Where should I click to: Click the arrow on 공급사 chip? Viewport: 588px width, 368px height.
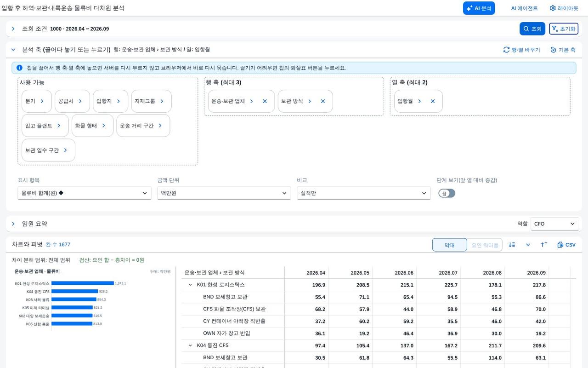click(80, 101)
